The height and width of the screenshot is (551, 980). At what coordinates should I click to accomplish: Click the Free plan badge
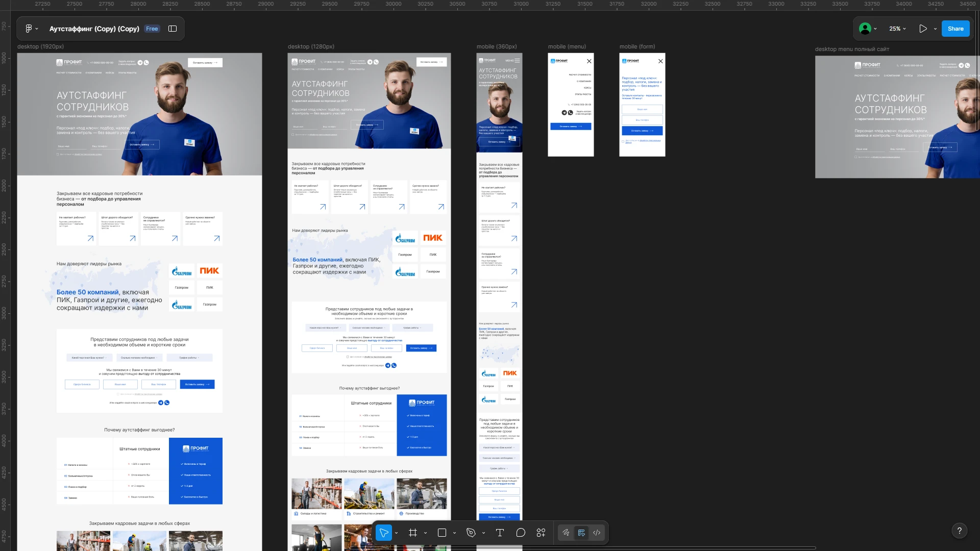(x=152, y=29)
